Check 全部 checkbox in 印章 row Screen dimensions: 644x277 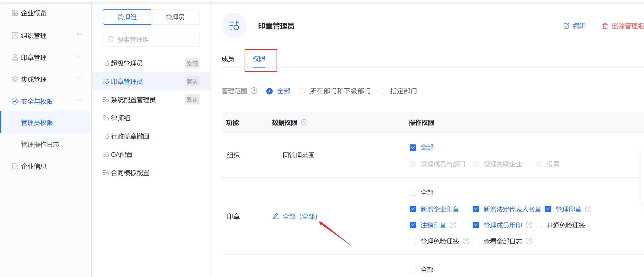pyautogui.click(x=413, y=193)
